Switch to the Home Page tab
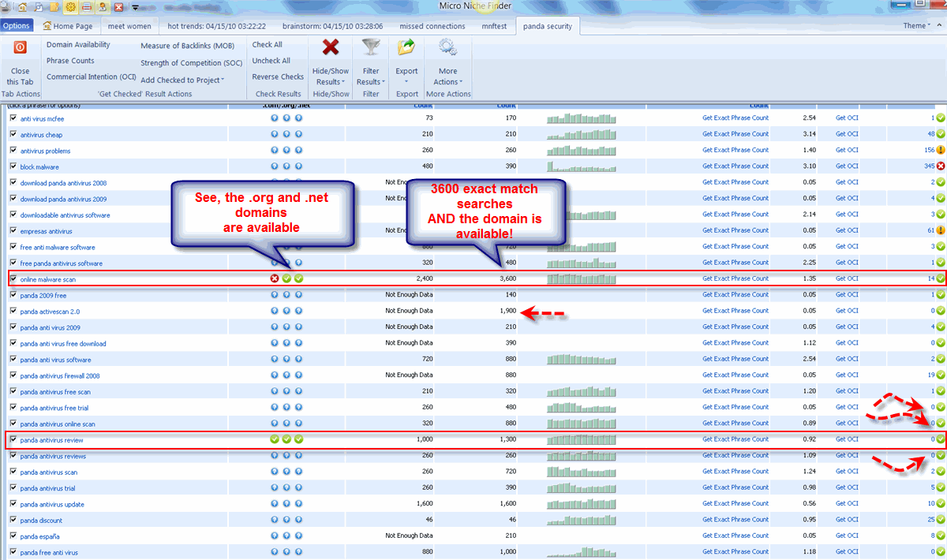This screenshot has width=947, height=560. pos(68,26)
